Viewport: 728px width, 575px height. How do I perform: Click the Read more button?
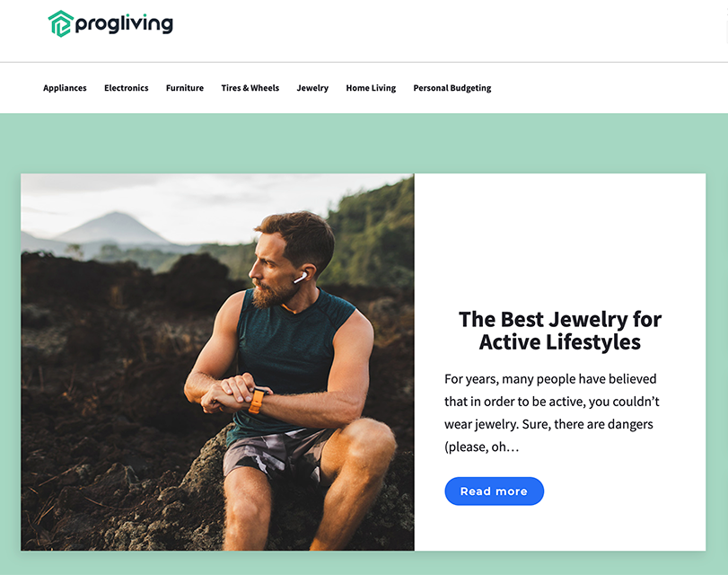pyautogui.click(x=494, y=491)
